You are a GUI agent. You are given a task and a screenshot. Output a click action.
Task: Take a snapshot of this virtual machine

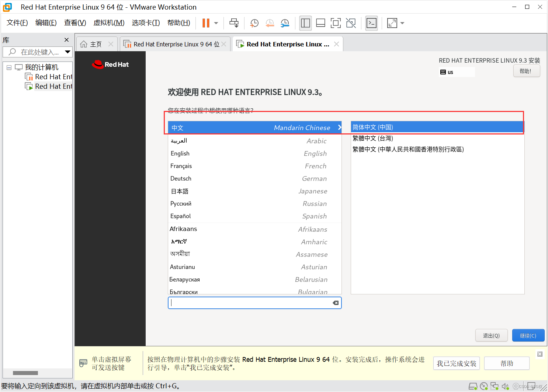254,23
